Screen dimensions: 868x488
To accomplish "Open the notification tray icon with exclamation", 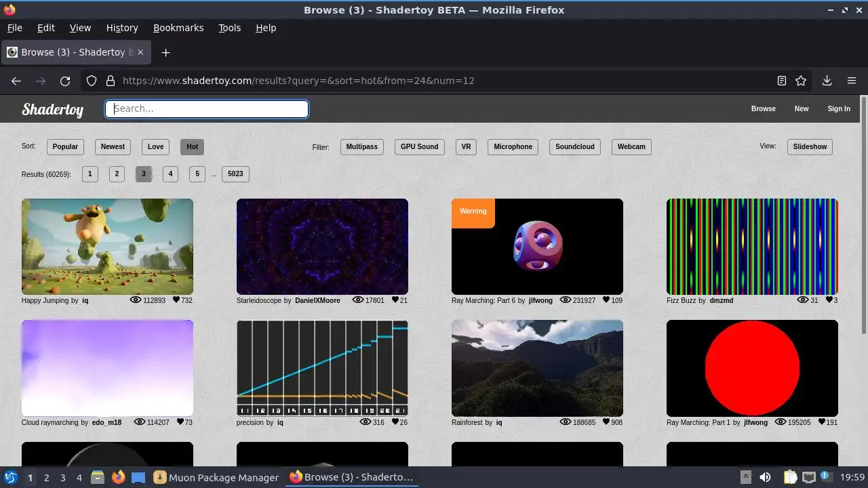I will (x=827, y=477).
